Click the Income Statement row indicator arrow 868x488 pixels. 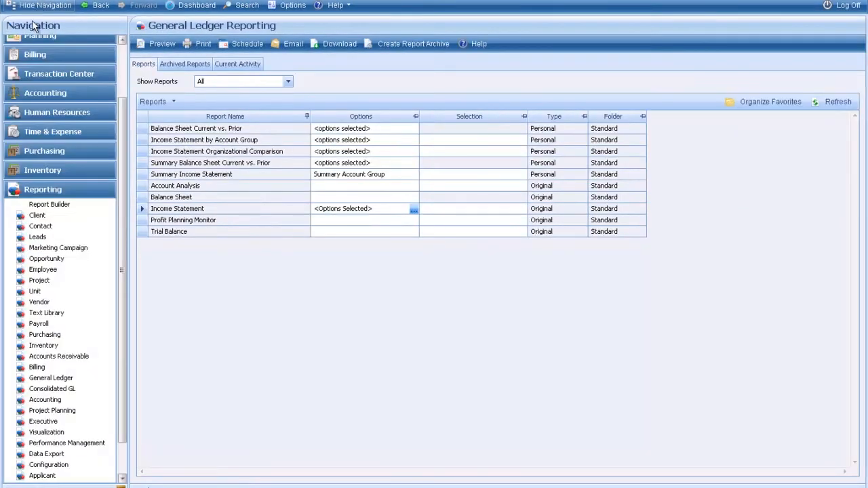tap(142, 209)
